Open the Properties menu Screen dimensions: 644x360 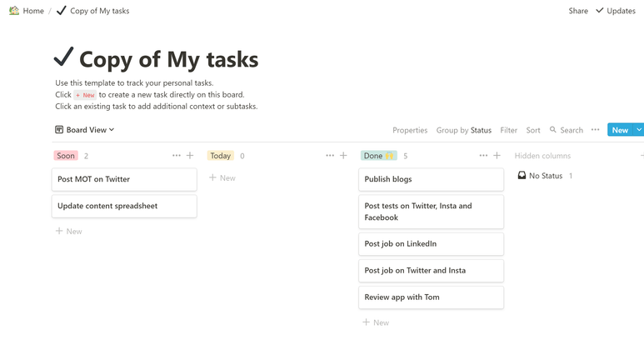click(410, 130)
